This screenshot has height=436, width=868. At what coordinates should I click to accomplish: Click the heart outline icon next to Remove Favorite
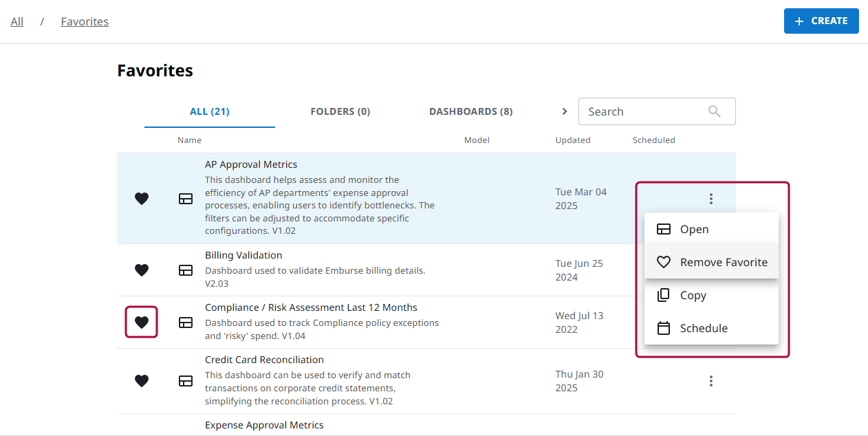pos(664,262)
